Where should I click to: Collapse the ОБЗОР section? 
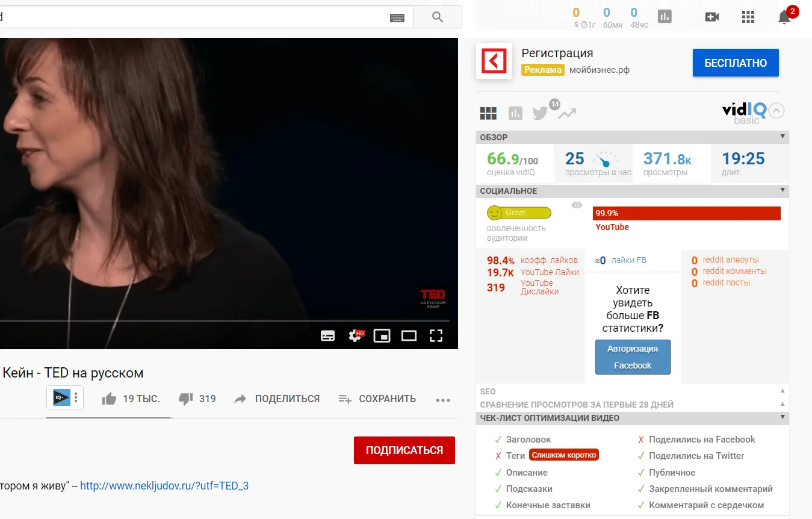click(783, 137)
